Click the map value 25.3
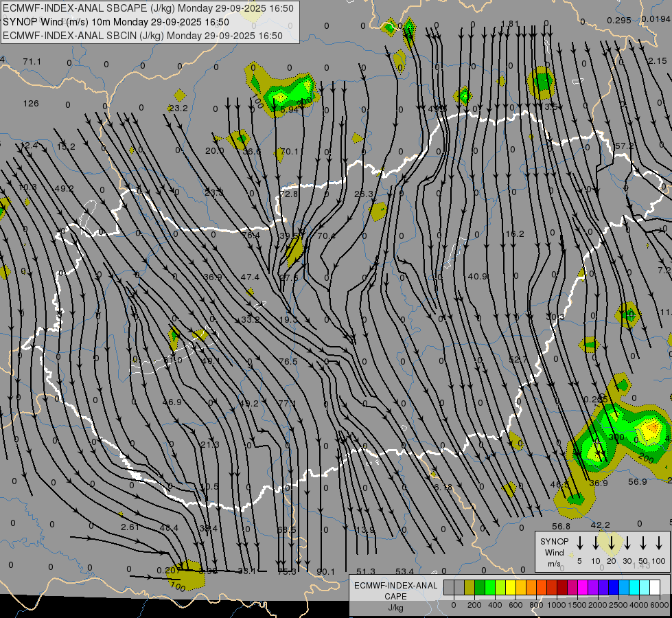The height and width of the screenshot is (618, 672). coord(364,194)
